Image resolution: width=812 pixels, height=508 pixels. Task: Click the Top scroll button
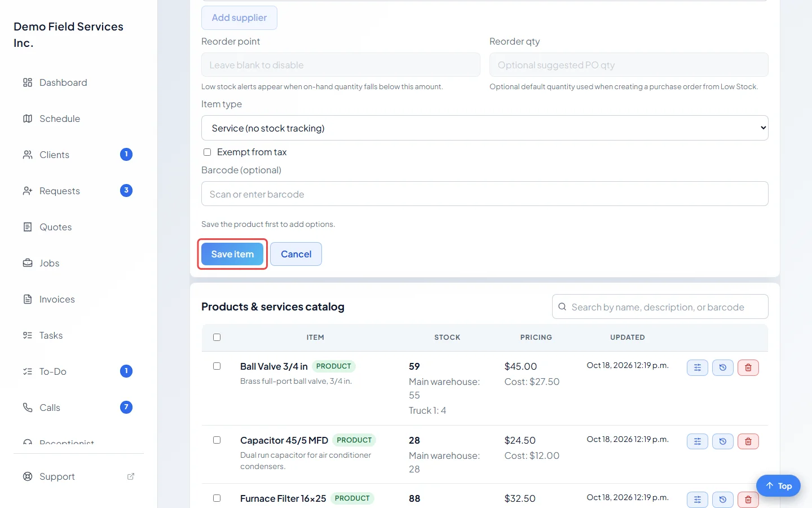(778, 486)
